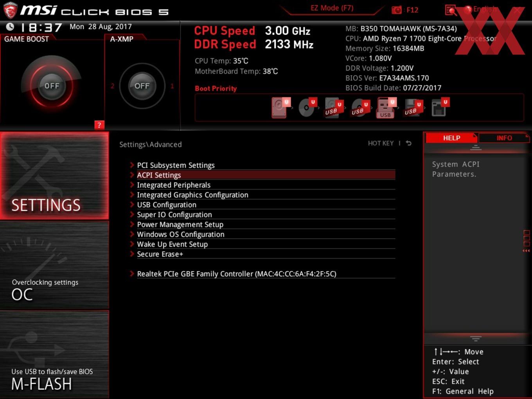
Task: Click the help panel scroll-down handle
Action: (x=476, y=338)
